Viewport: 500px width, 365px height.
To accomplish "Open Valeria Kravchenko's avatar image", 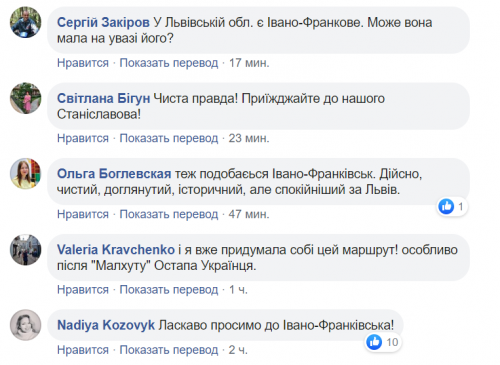I will (x=26, y=250).
